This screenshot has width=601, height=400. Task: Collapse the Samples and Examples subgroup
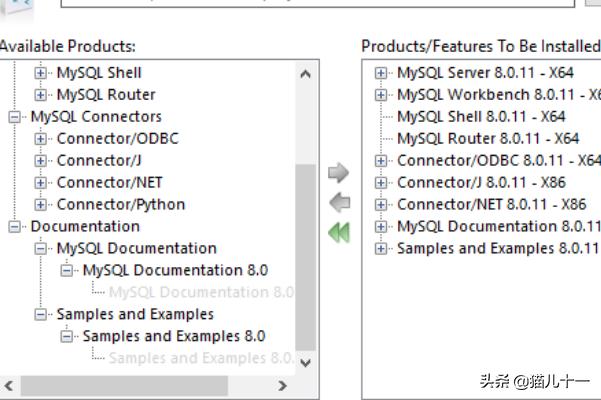click(x=41, y=315)
